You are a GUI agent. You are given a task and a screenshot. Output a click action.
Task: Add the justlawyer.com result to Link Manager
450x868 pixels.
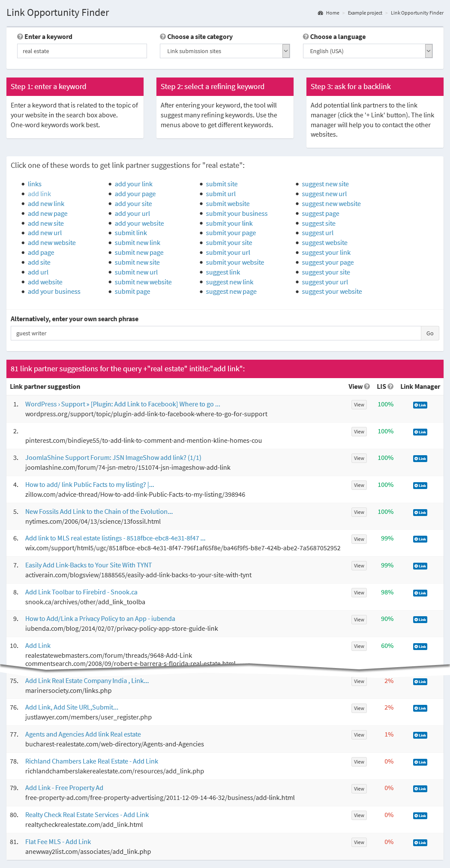(x=420, y=708)
